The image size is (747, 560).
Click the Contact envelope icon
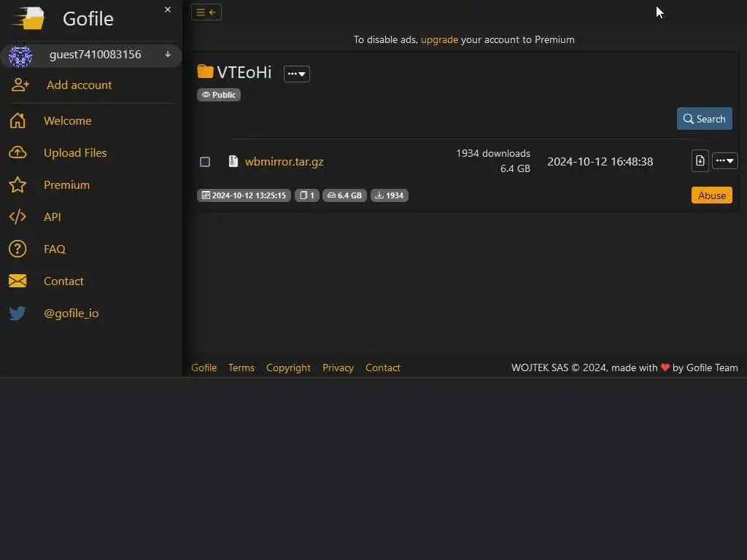click(x=18, y=281)
